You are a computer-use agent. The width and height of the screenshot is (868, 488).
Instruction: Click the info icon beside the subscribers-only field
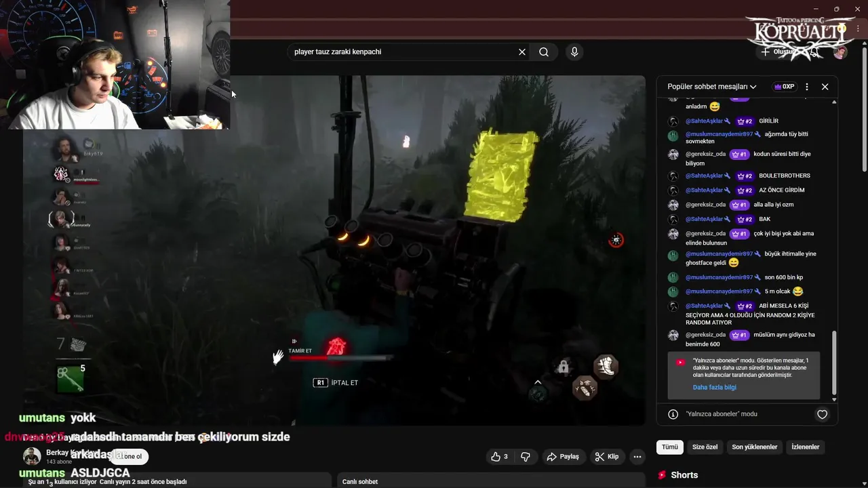673,414
